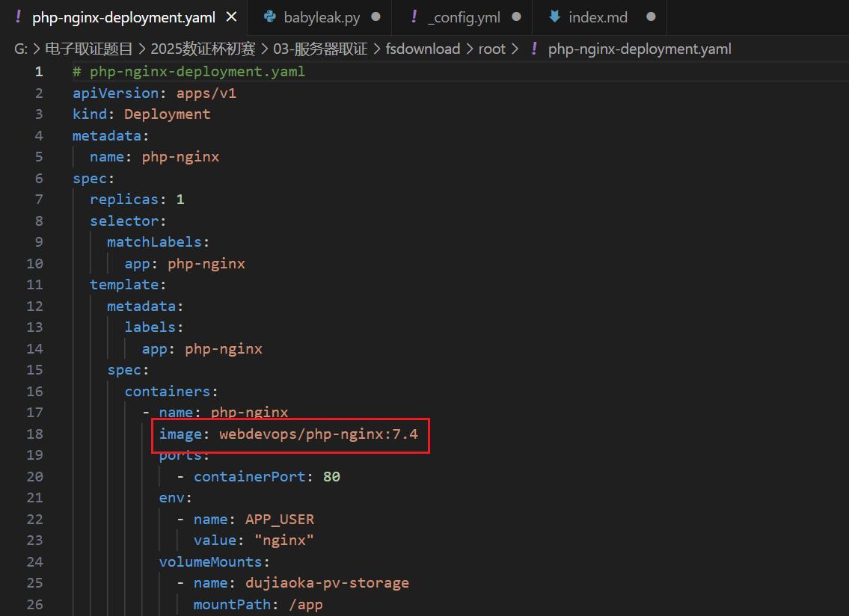849x616 pixels.
Task: Switch to the babyleak.py tab
Action: [322, 16]
